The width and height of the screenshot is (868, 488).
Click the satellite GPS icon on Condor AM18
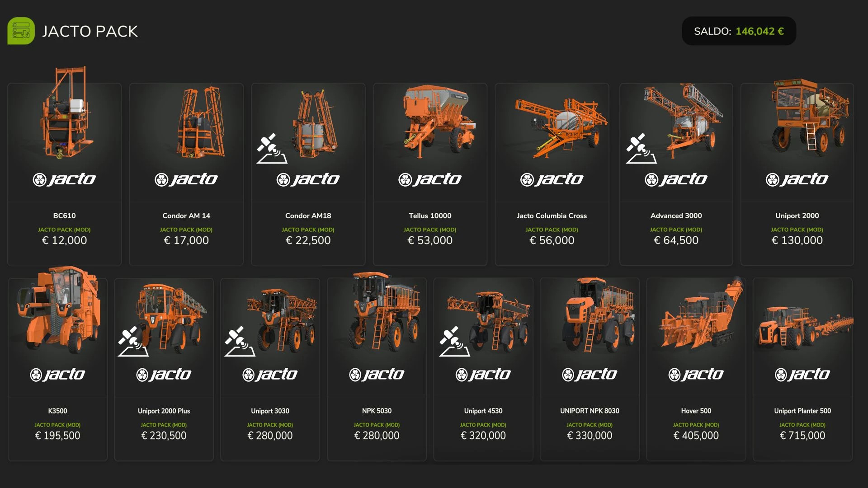[x=272, y=148]
